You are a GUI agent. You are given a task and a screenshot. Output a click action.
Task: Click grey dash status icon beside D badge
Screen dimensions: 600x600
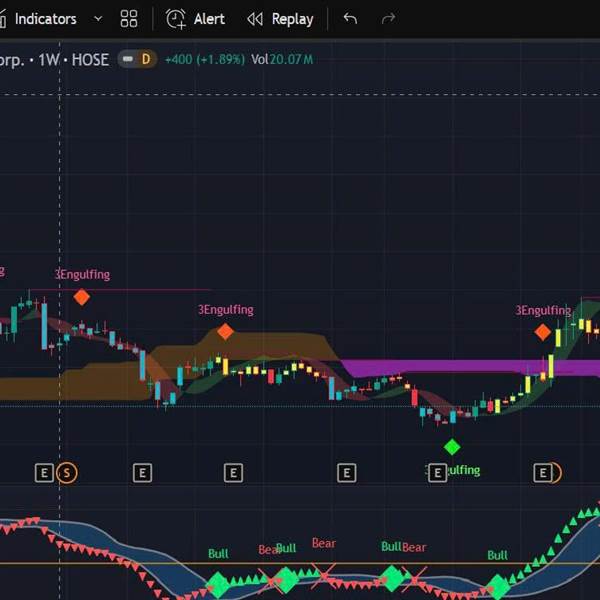128,59
